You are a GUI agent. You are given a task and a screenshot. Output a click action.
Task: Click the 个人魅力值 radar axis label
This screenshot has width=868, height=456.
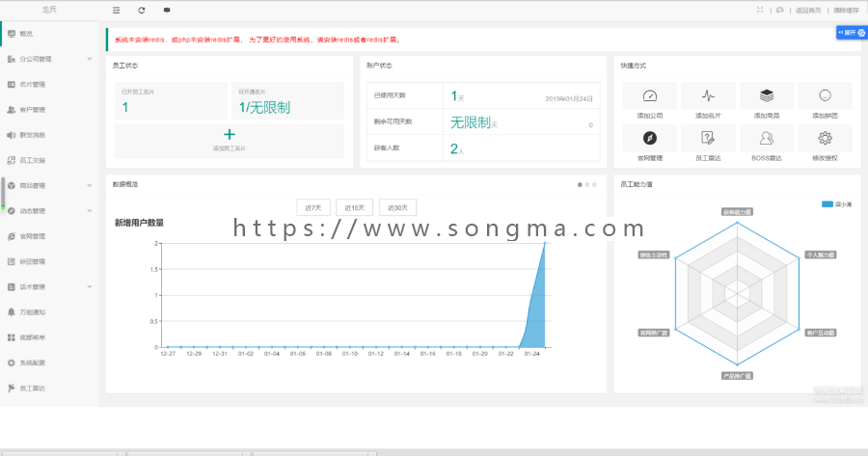pos(821,255)
